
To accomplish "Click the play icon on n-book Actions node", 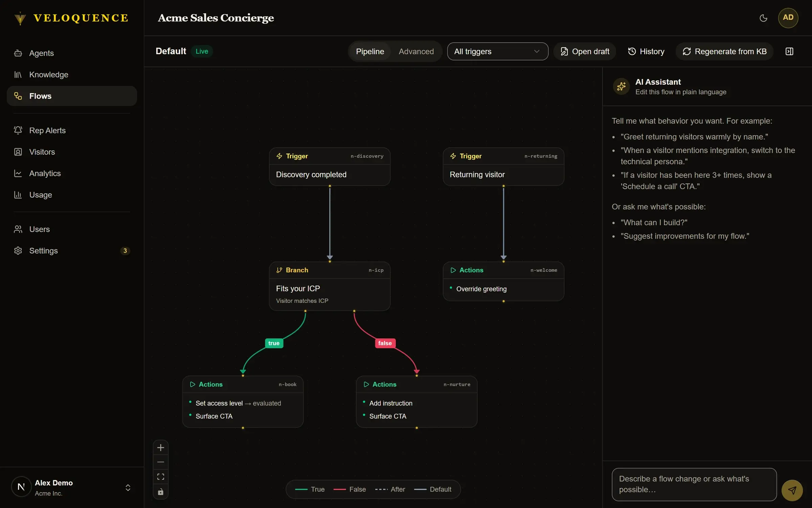I will (193, 384).
